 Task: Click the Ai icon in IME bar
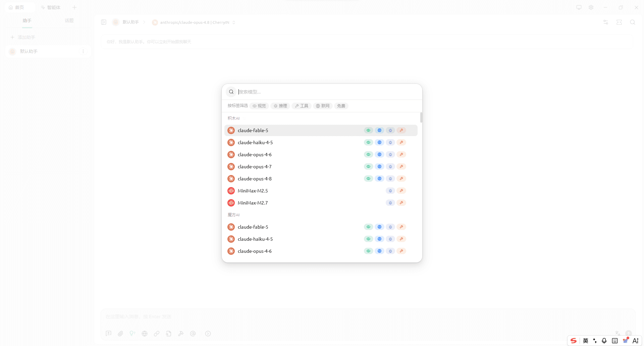[636, 341]
